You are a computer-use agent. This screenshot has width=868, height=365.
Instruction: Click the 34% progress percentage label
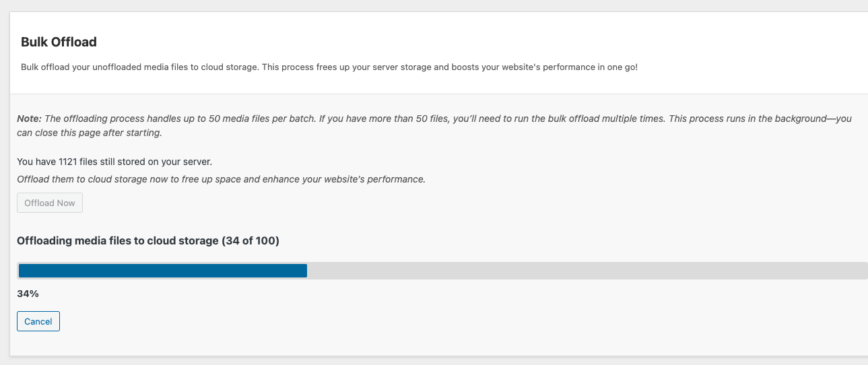[28, 294]
